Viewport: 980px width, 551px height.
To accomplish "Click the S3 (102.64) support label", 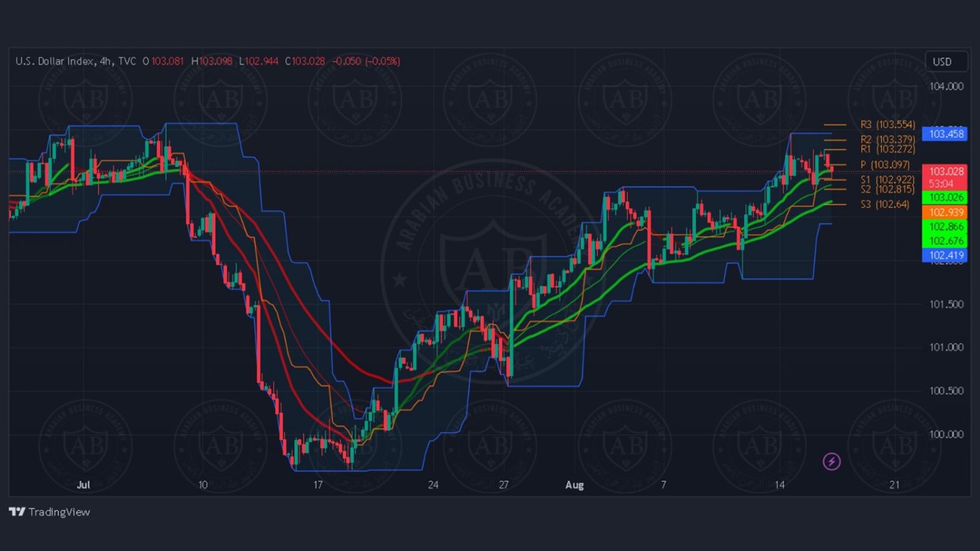I will coord(885,204).
